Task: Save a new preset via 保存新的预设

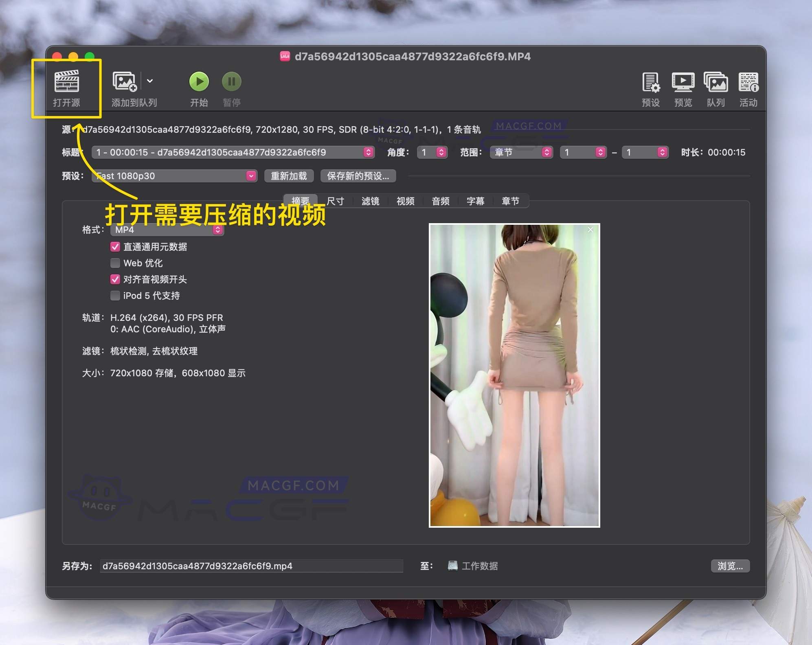Action: pyautogui.click(x=358, y=176)
